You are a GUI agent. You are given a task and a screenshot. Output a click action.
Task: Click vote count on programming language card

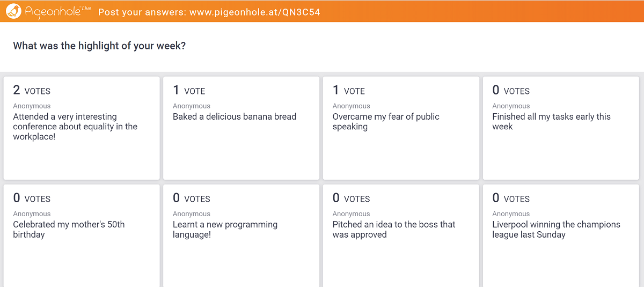192,198
